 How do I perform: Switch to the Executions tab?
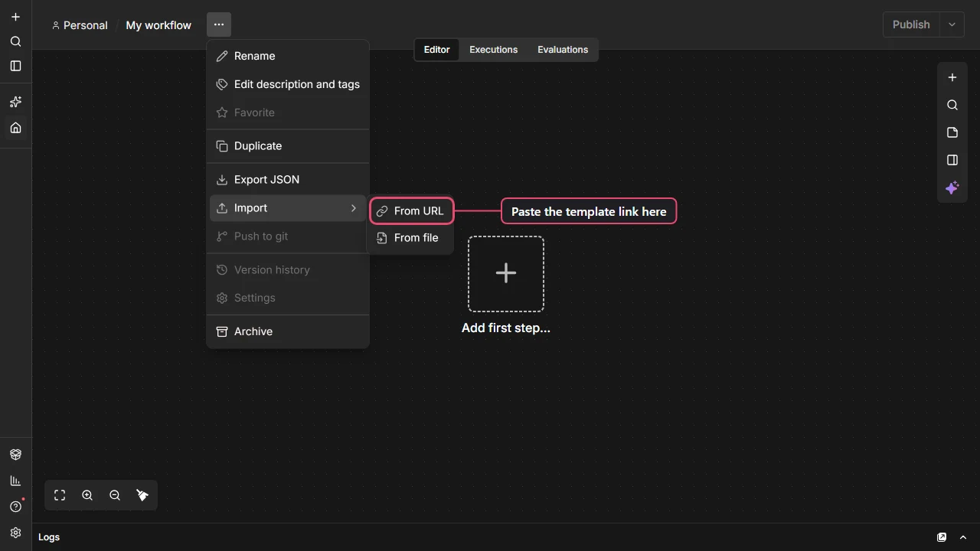coord(494,50)
